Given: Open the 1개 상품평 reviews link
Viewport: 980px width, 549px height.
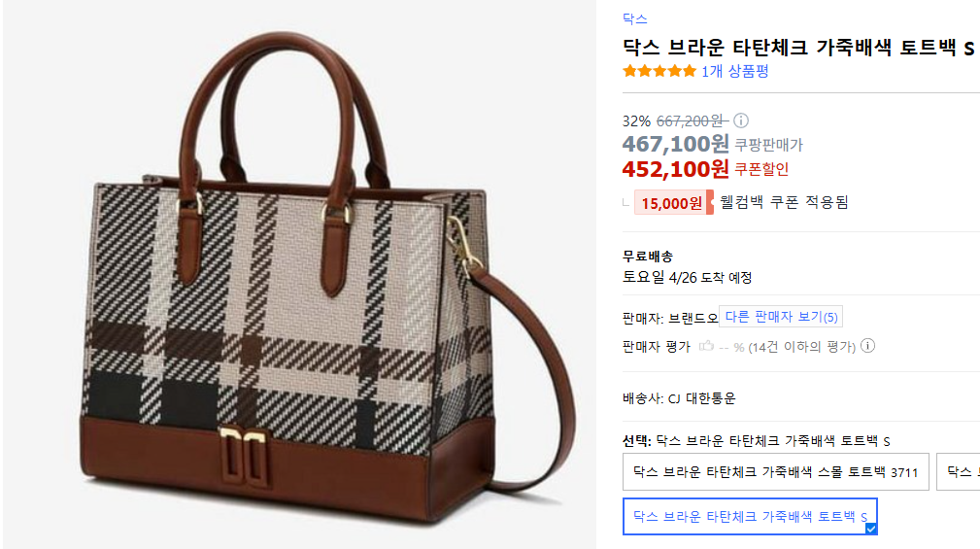Looking at the screenshot, I should (735, 71).
